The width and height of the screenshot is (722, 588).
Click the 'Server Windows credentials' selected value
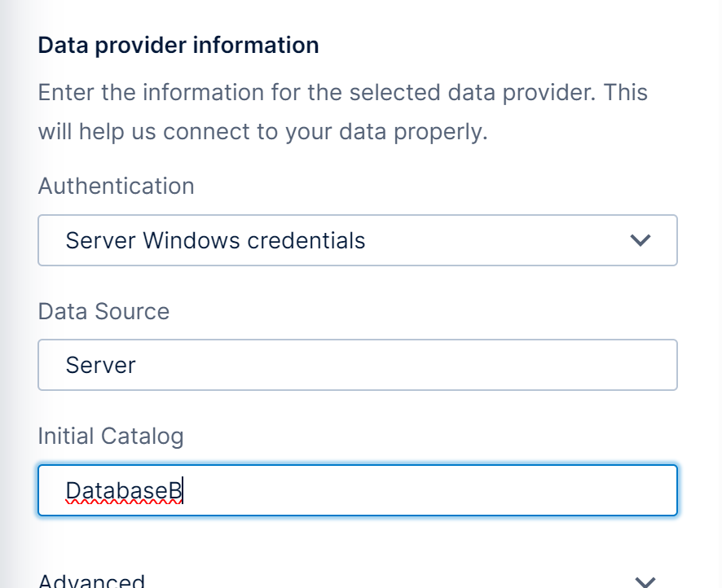pos(215,240)
